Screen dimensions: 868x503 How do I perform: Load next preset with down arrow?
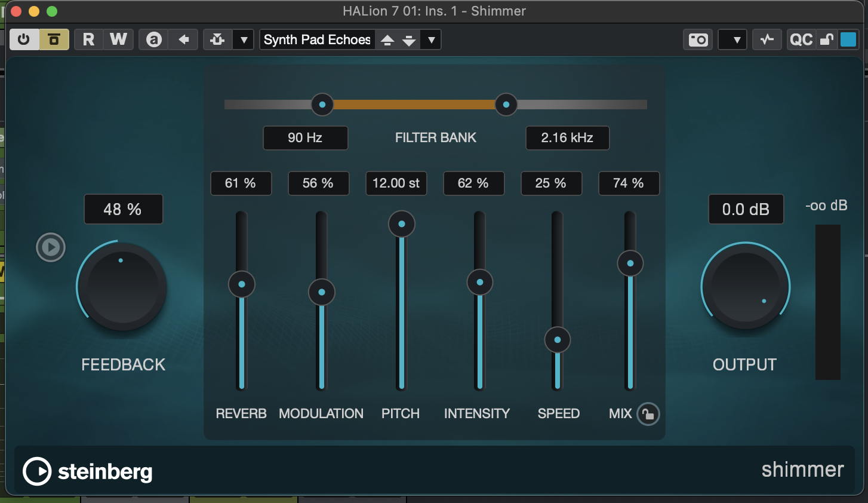point(409,40)
